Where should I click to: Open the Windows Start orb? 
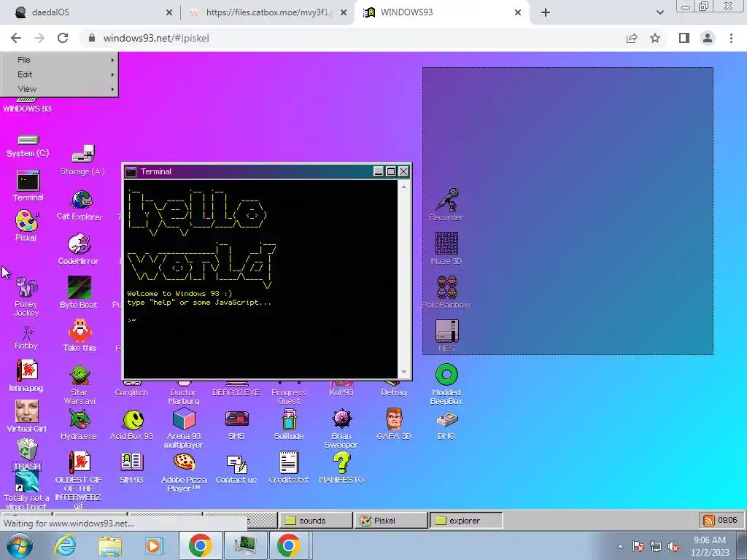19,545
